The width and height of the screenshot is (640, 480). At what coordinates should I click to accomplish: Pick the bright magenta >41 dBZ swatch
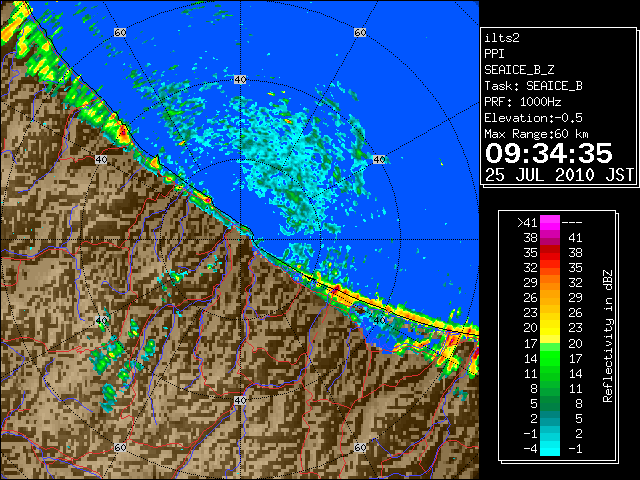pos(550,223)
